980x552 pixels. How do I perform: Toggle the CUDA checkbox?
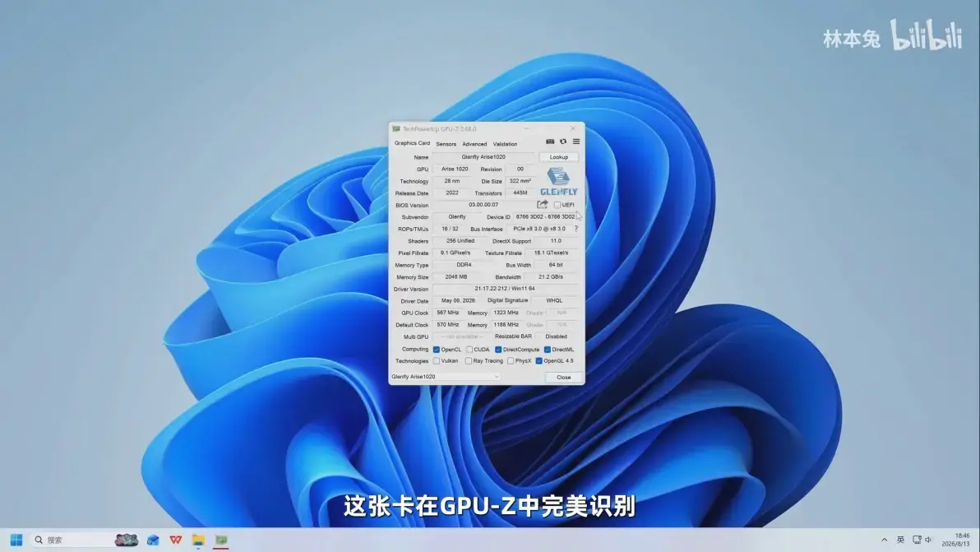(469, 350)
